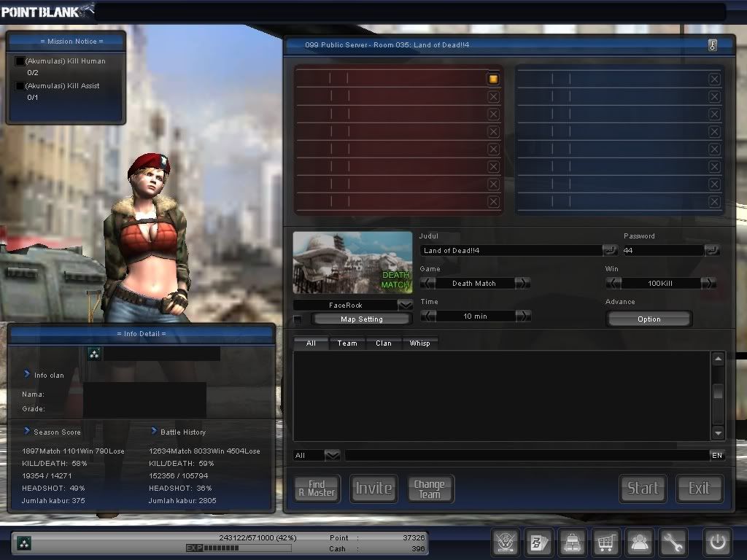Click the Find R. Master button

pos(317,489)
